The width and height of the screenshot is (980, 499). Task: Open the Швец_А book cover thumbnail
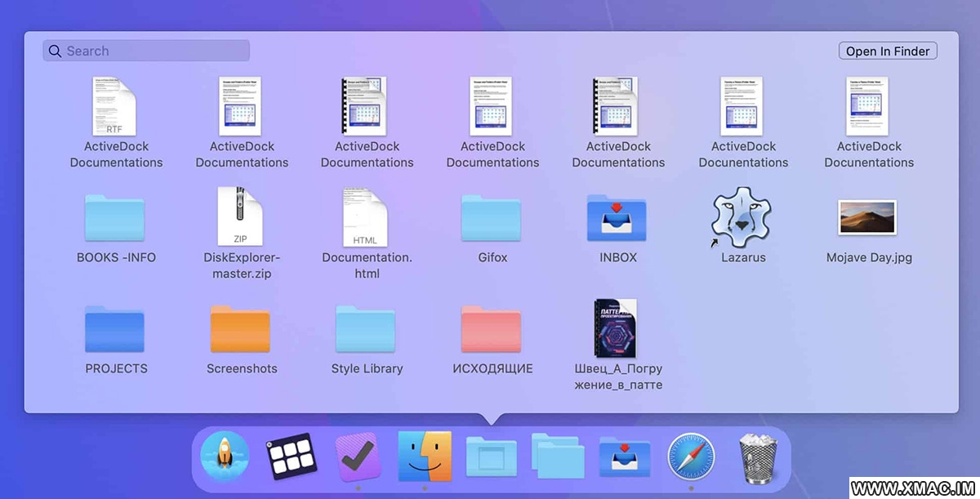[617, 327]
